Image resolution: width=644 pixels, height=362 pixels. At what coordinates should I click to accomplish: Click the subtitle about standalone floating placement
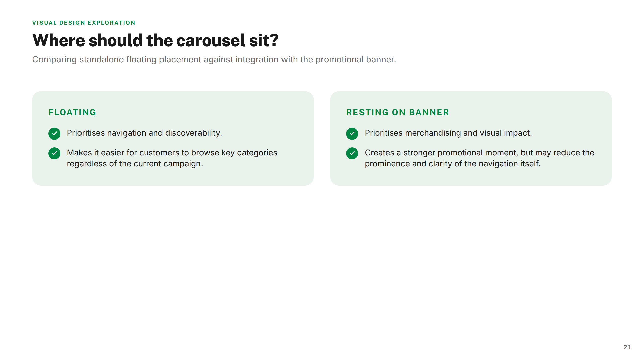[x=214, y=60]
